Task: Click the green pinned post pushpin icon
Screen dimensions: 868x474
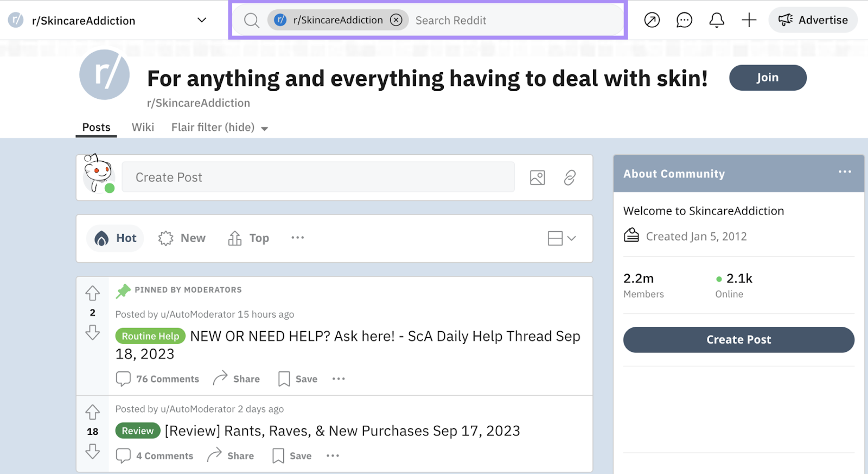Action: (123, 290)
